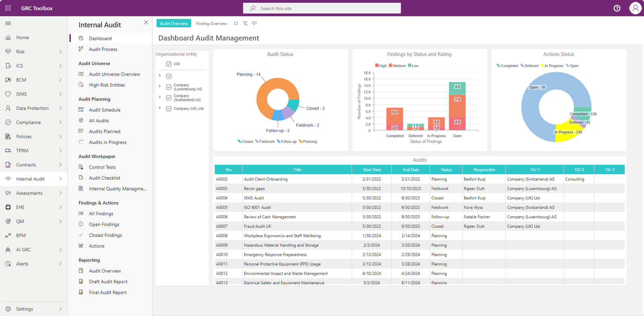Open the filter icon in dashboard toolbar

(245, 23)
